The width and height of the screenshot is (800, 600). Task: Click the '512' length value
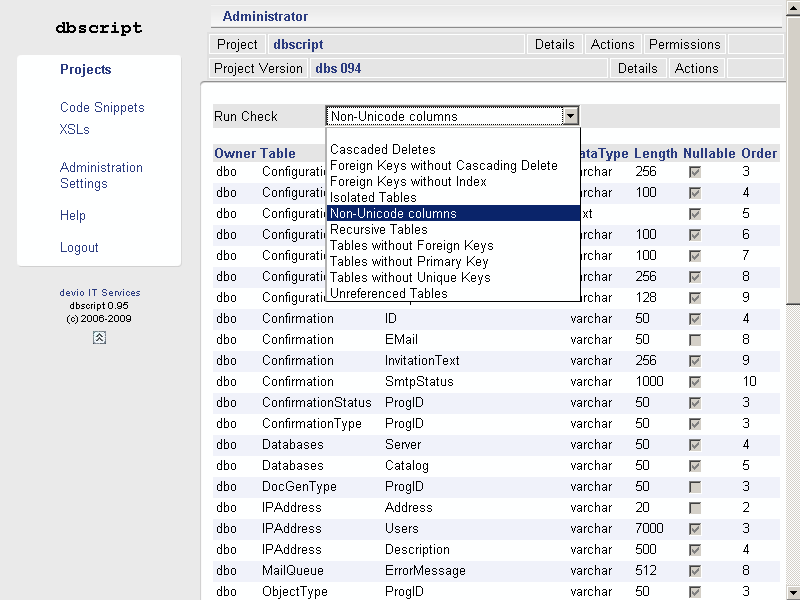tap(645, 570)
